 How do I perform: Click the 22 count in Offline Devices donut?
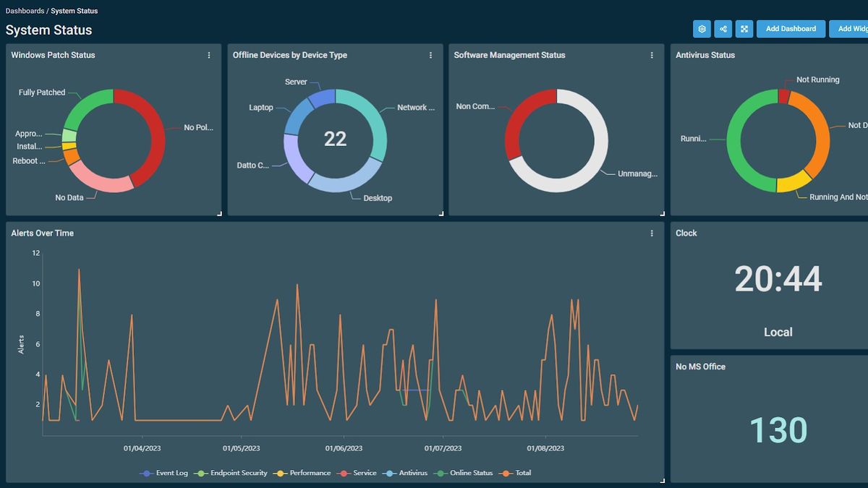pos(335,138)
